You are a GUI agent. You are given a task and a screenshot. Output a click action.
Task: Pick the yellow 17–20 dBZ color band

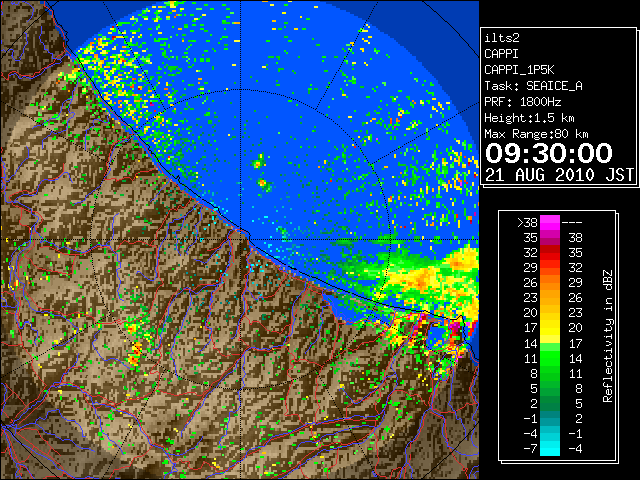click(x=550, y=328)
